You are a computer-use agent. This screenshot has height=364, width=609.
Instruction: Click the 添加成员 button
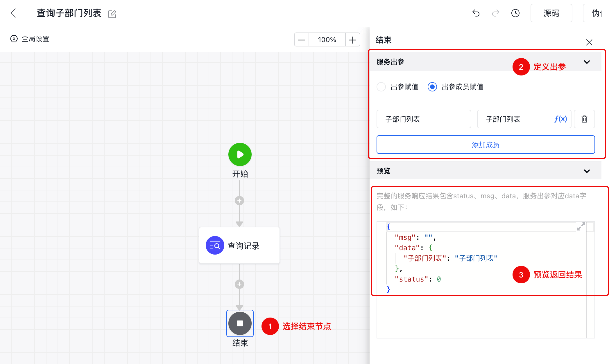pyautogui.click(x=486, y=145)
